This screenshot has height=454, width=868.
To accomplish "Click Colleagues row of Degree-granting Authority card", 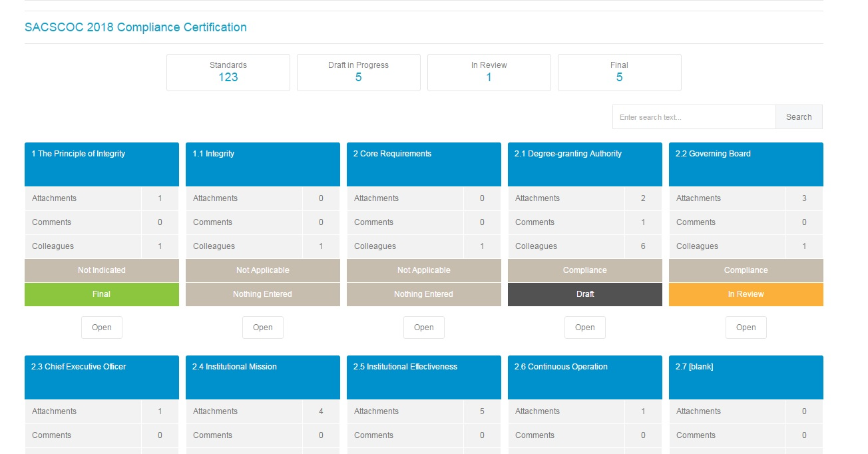I will coord(585,246).
